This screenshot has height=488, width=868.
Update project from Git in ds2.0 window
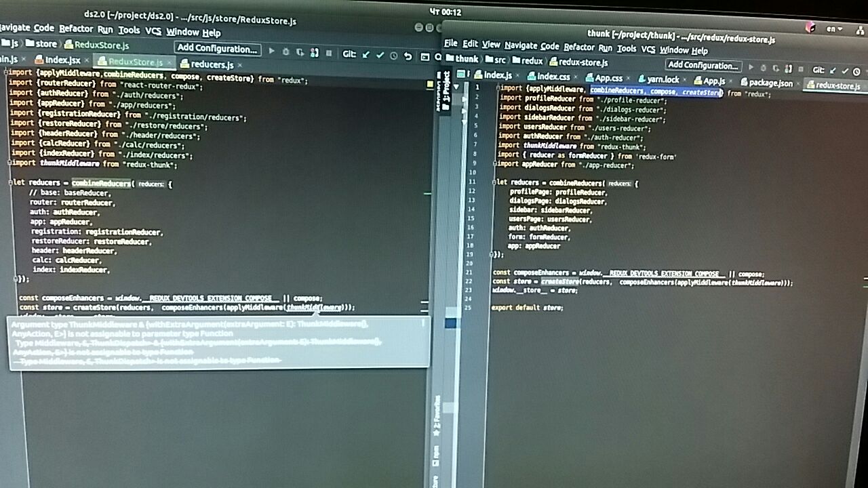tap(366, 54)
